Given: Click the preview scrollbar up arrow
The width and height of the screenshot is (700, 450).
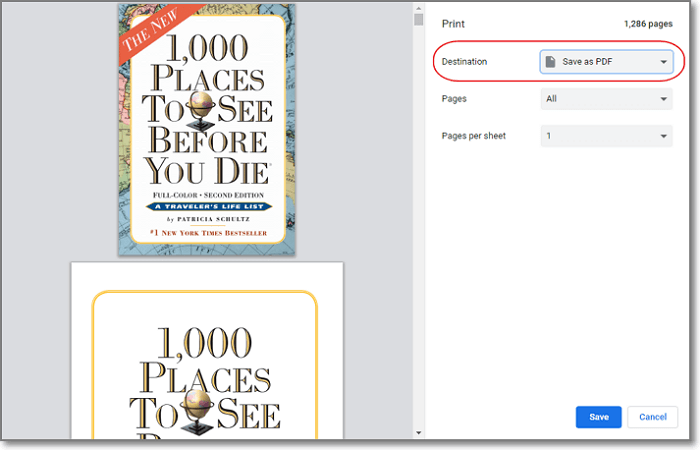Looking at the screenshot, I should pyautogui.click(x=419, y=8).
